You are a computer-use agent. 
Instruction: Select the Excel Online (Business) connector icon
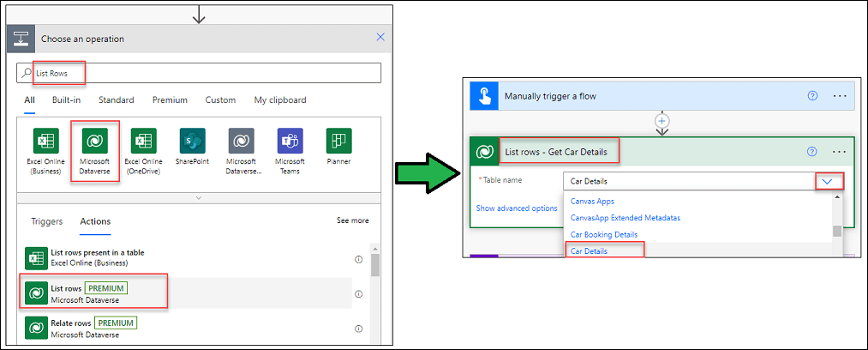point(46,141)
